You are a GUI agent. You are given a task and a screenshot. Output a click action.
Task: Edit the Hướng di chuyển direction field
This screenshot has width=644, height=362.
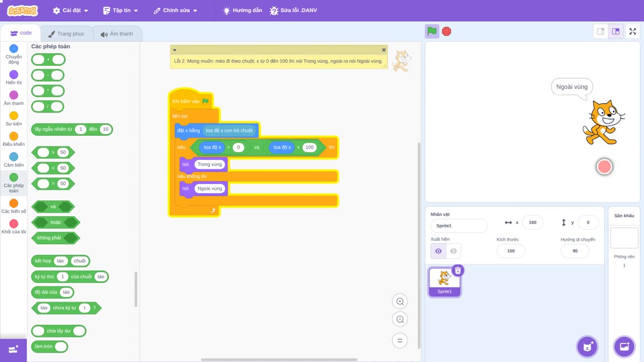574,251
